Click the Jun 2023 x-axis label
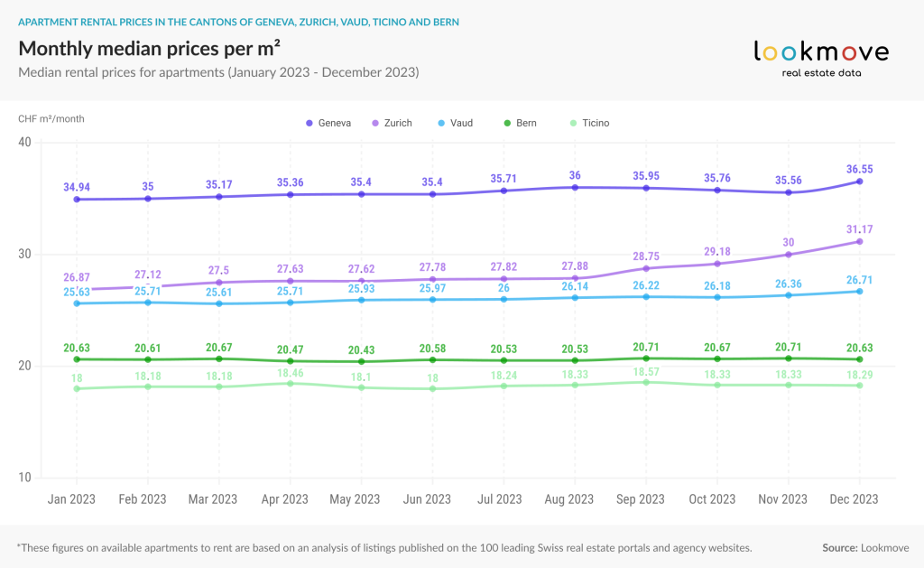Image resolution: width=924 pixels, height=568 pixels. coord(427,499)
